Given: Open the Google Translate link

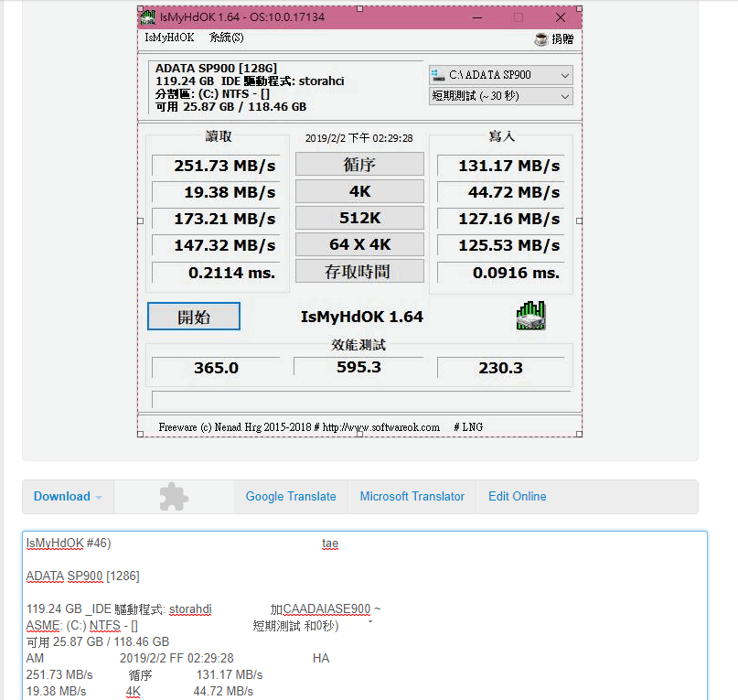Looking at the screenshot, I should pyautogui.click(x=291, y=497).
